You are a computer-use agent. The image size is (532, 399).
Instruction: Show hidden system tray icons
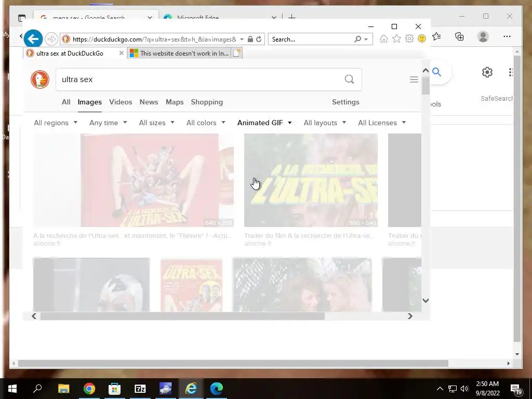point(440,389)
